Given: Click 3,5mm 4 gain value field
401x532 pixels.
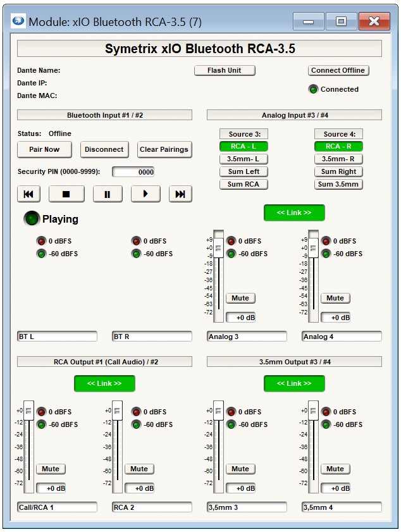Looking at the screenshot, I should click(x=335, y=488).
